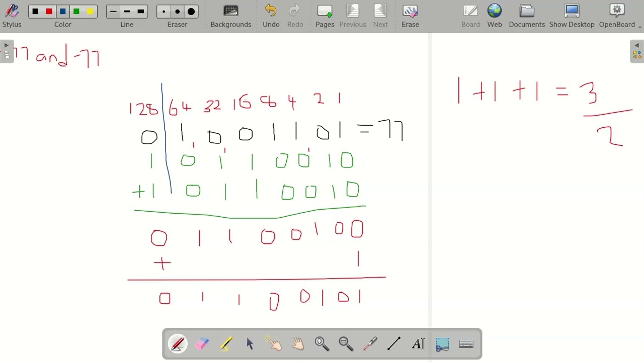
Task: Show the virtual keyboard
Action: [466, 344]
